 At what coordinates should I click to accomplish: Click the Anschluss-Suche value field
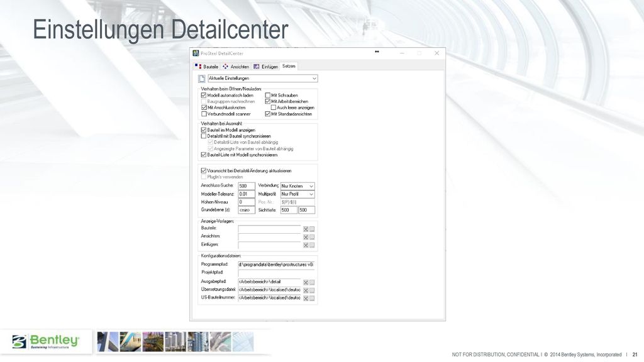pyautogui.click(x=247, y=186)
